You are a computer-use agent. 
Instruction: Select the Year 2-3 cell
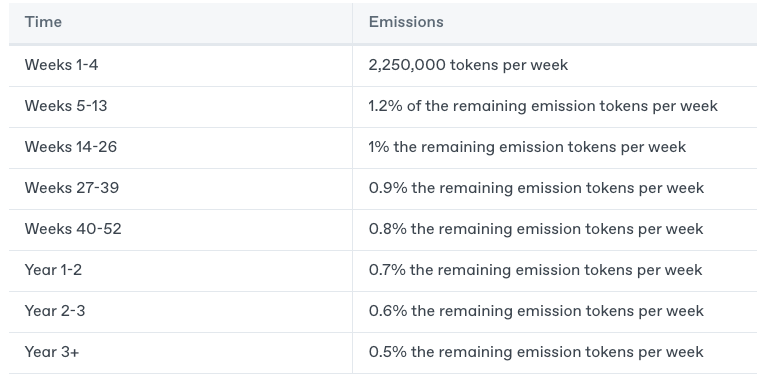tap(180, 312)
